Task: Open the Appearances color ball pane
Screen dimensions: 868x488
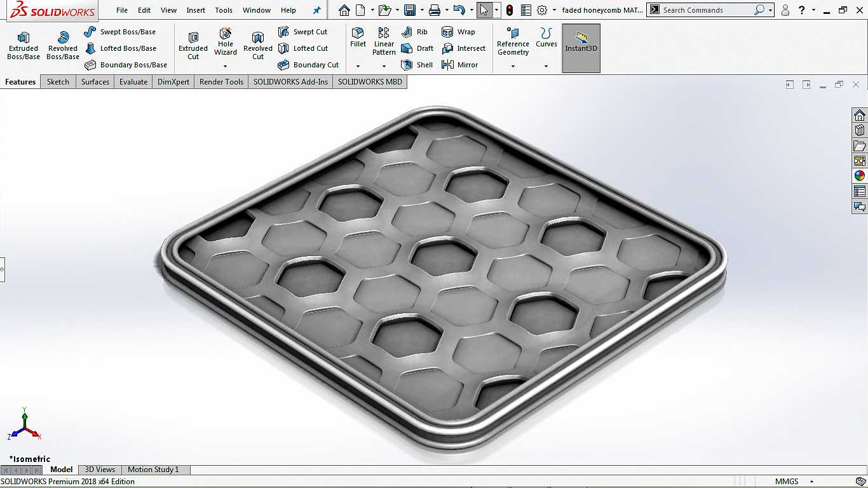Action: pyautogui.click(x=860, y=176)
